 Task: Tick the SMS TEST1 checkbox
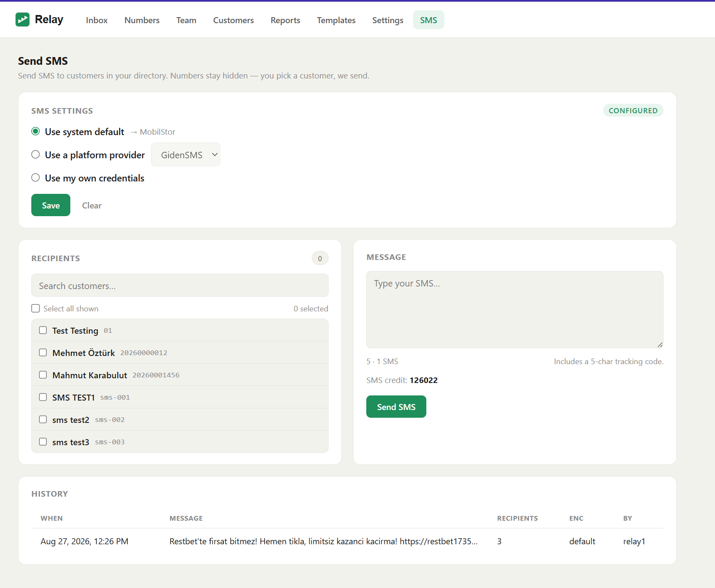43,397
